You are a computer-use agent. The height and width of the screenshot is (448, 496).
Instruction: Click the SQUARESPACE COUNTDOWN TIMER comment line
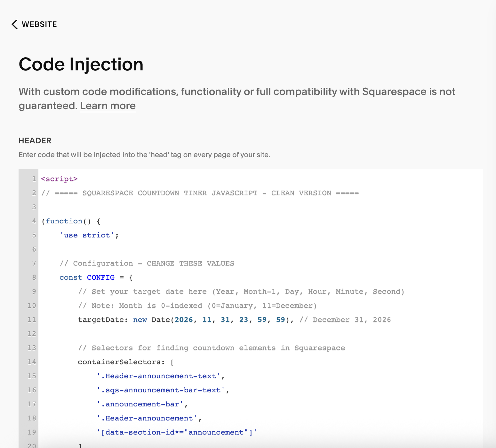click(200, 193)
